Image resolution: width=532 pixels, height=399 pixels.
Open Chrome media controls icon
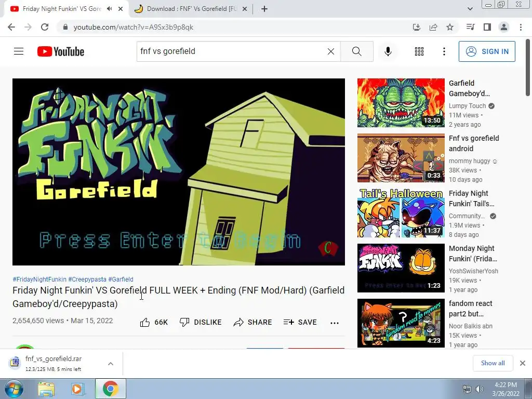(x=470, y=27)
